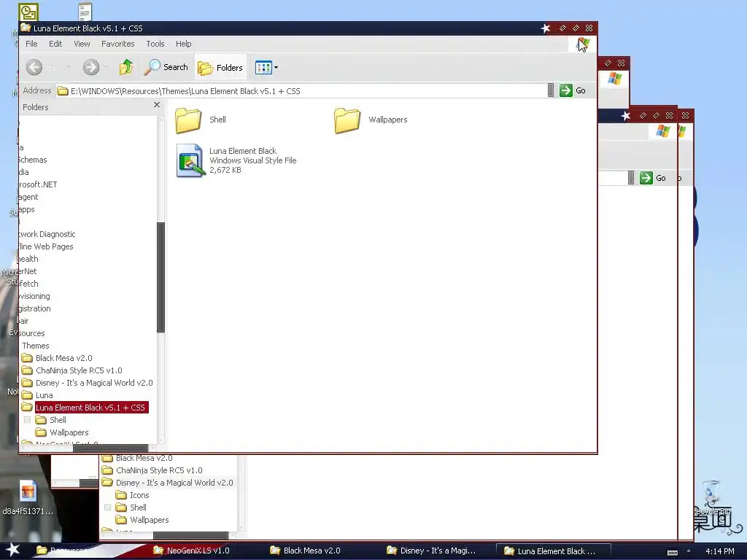The width and height of the screenshot is (747, 560).
Task: Open the View menu
Action: (82, 44)
